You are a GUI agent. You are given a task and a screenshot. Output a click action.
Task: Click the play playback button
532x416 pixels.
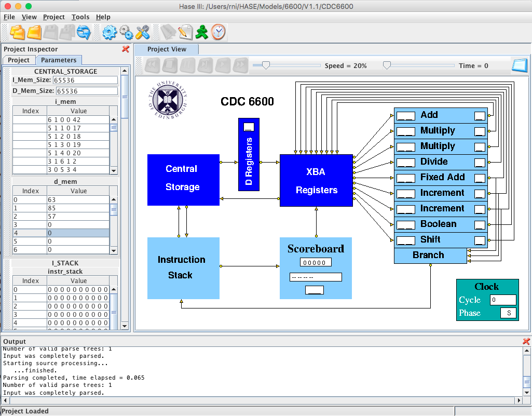pos(223,65)
